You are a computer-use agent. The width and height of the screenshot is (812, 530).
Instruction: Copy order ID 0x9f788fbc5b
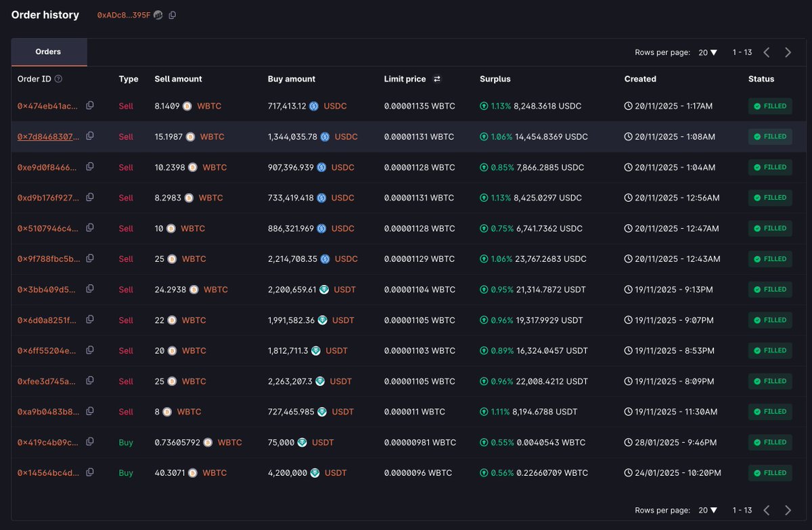coord(90,259)
